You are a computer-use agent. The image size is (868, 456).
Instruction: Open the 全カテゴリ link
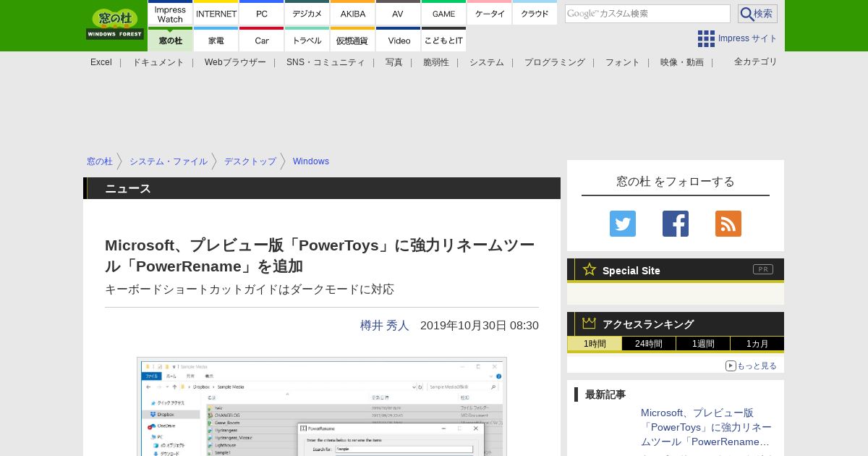[x=756, y=62]
